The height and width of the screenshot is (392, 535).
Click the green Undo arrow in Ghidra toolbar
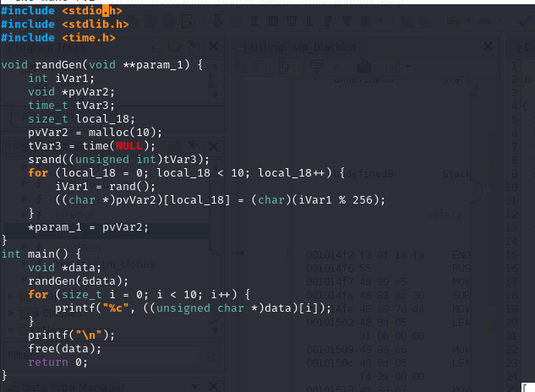(x=454, y=21)
